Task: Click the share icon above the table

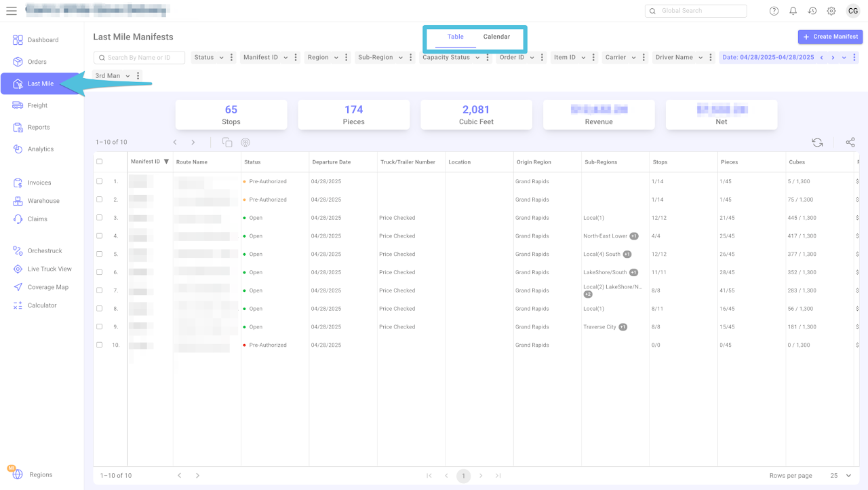Action: (850, 143)
